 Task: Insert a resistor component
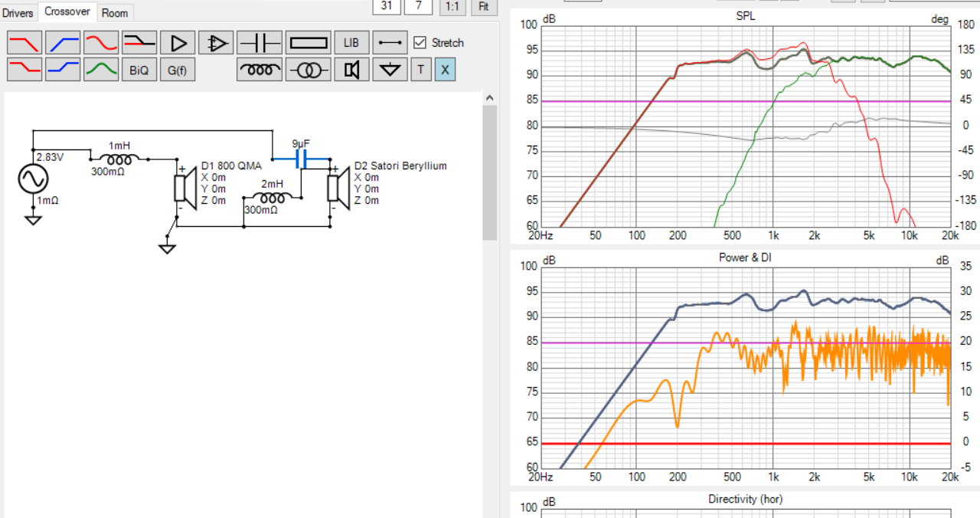[309, 42]
